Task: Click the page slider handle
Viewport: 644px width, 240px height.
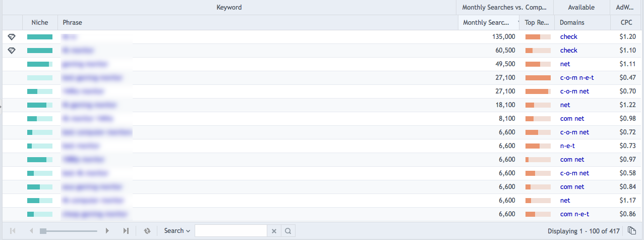Action: coord(43,231)
